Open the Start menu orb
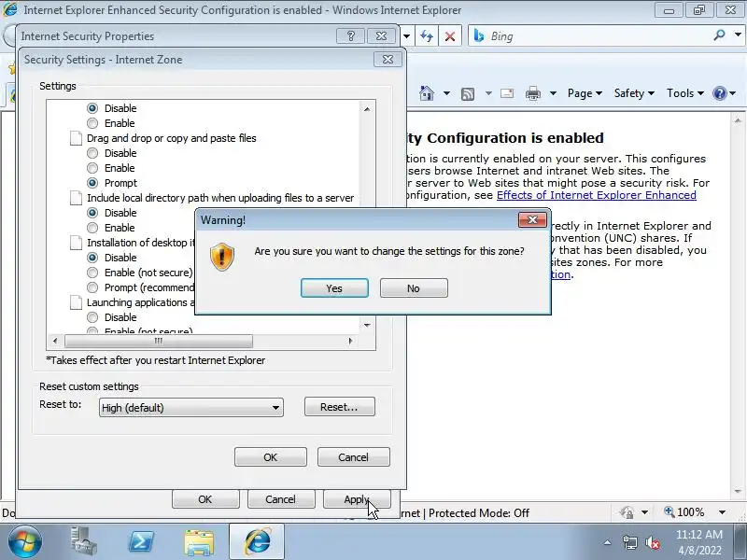This screenshot has width=747, height=560. tap(24, 542)
